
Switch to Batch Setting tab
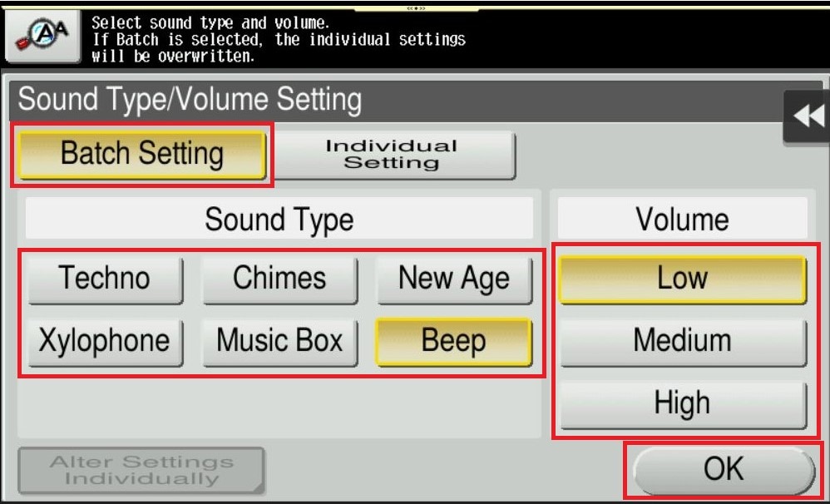(141, 155)
